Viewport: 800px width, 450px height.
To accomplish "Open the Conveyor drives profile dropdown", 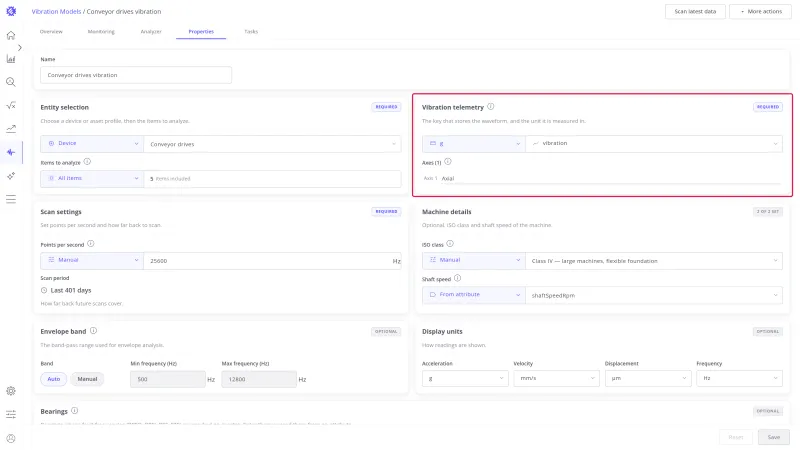I will tap(272, 144).
